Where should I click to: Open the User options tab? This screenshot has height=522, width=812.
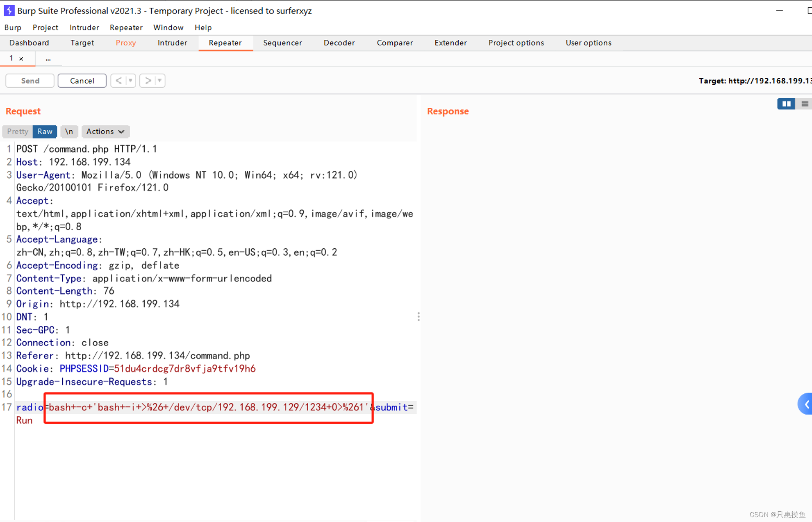[x=588, y=43]
